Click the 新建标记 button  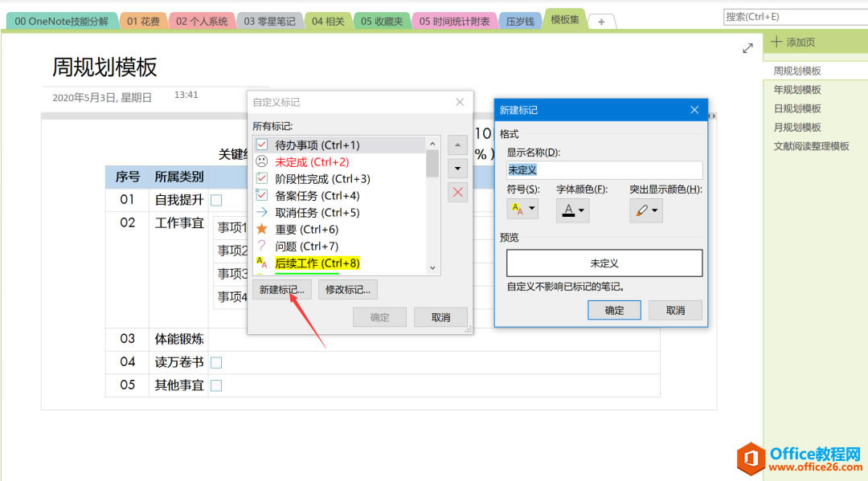coord(281,289)
